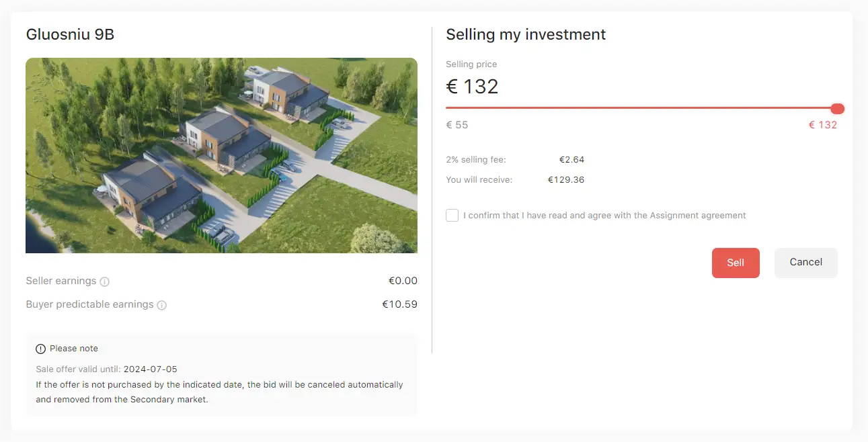Screen dimensions: 868x442
Task: Click the middle of the price slider track
Action: pos(641,108)
